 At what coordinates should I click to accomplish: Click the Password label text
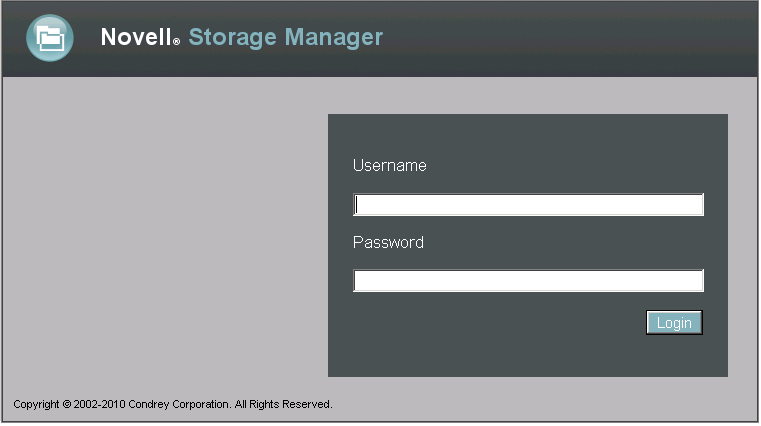pyautogui.click(x=388, y=243)
